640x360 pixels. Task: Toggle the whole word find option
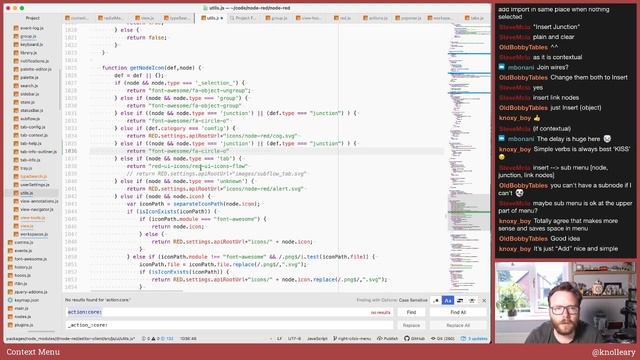tap(472, 300)
